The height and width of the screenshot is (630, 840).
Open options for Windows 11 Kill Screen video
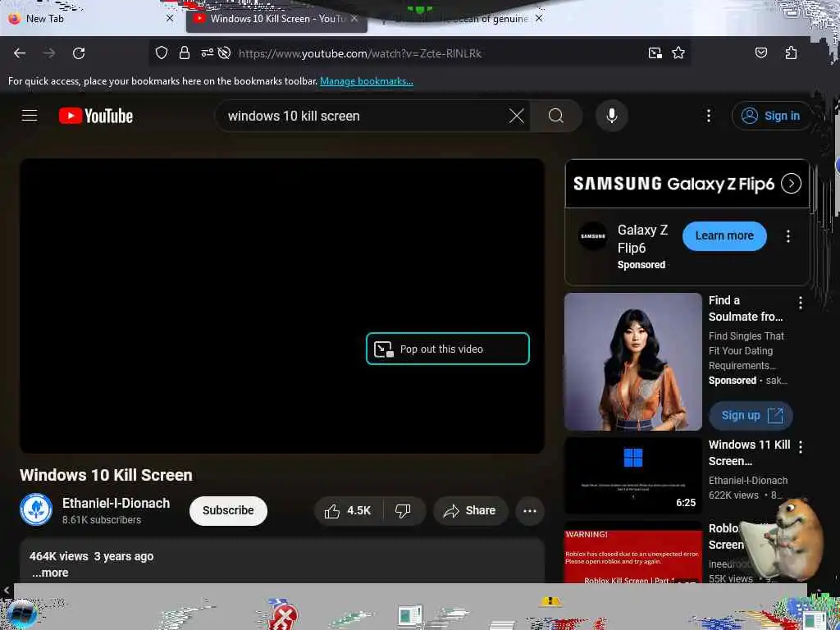pyautogui.click(x=801, y=447)
